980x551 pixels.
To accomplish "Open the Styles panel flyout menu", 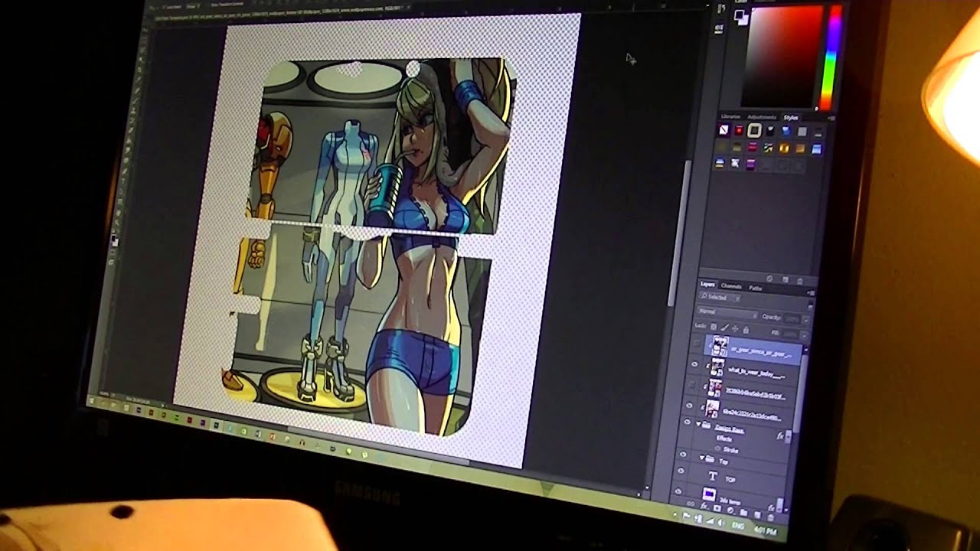I will coord(832,119).
